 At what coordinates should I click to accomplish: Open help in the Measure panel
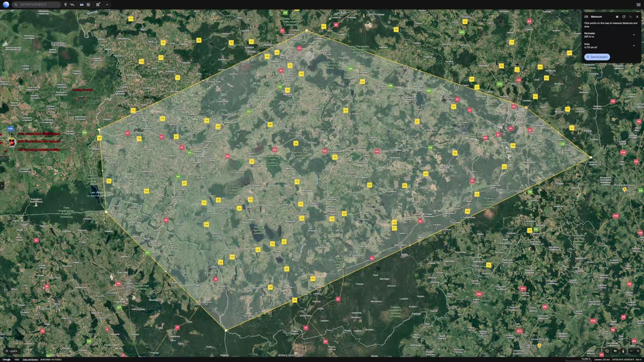[x=617, y=17]
